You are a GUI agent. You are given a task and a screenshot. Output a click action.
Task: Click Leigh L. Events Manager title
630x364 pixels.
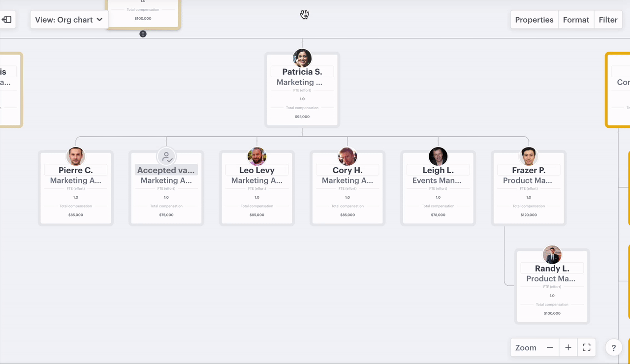click(x=438, y=181)
